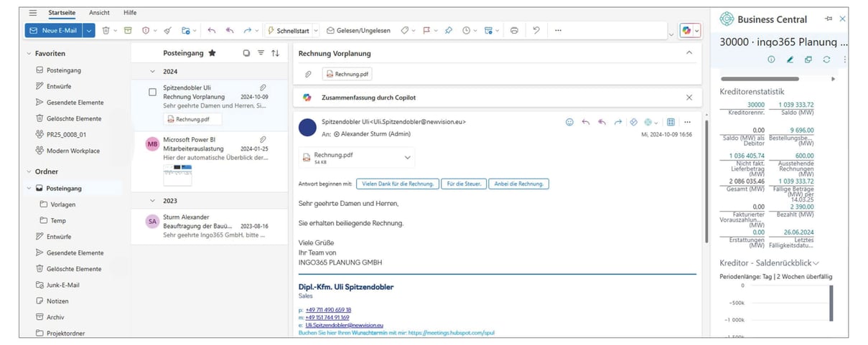Viewport: 868px width, 345px height.
Task: Open the Ansicht tab
Action: (99, 13)
